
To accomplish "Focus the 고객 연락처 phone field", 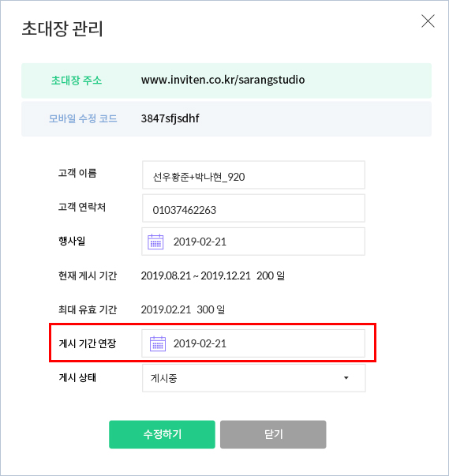I will click(x=253, y=208).
